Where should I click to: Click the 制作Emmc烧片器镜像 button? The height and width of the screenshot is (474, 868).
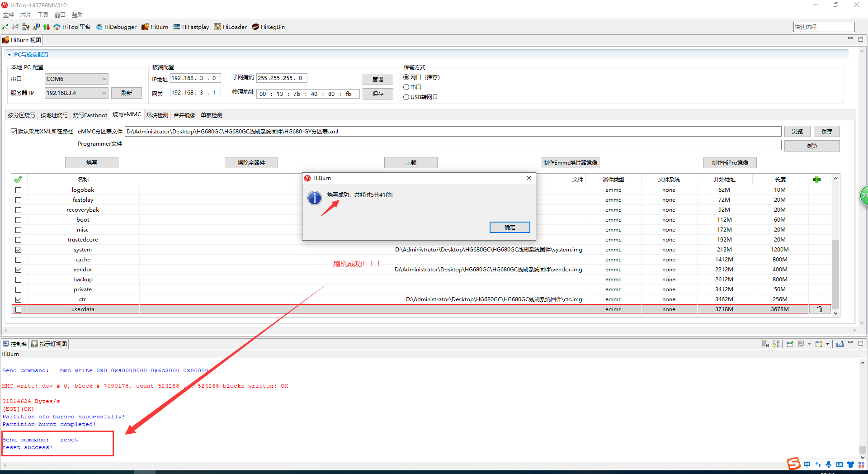tap(571, 163)
